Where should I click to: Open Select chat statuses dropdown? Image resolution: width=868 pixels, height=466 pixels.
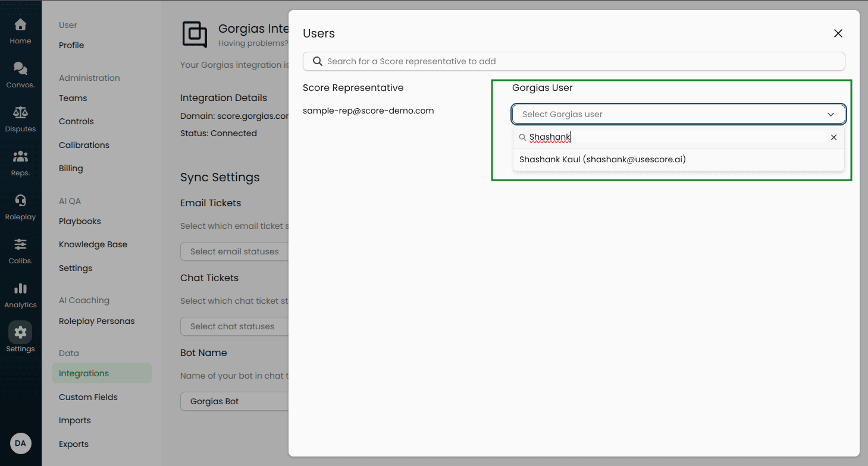tap(234, 326)
